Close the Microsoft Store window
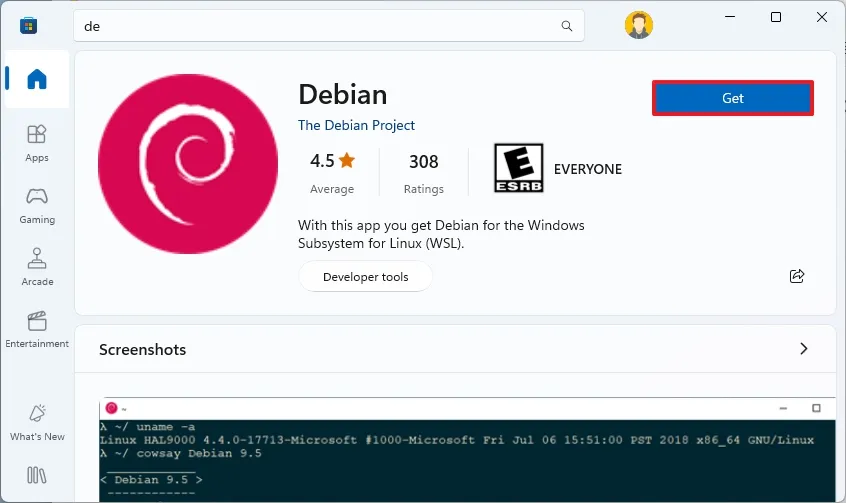846x503 pixels. tap(822, 17)
